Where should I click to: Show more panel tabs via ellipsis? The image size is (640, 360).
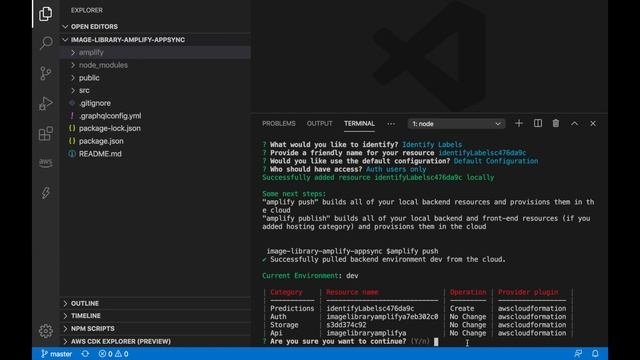pos(391,124)
